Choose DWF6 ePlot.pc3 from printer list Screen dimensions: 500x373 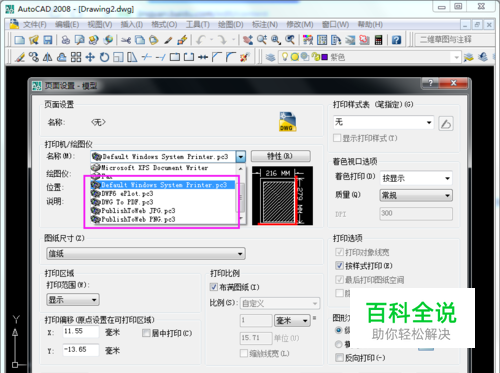[163, 193]
